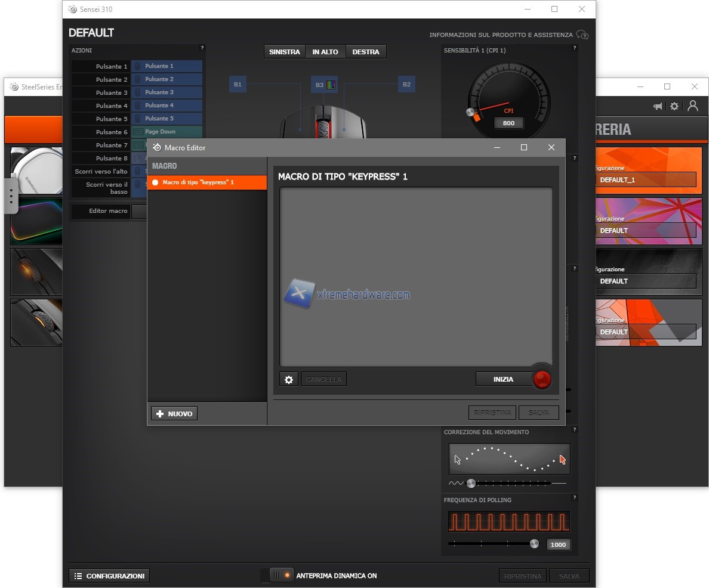Open SteelSeries Engine settings gear icon
Screen dimensions: 709x588
click(x=674, y=106)
